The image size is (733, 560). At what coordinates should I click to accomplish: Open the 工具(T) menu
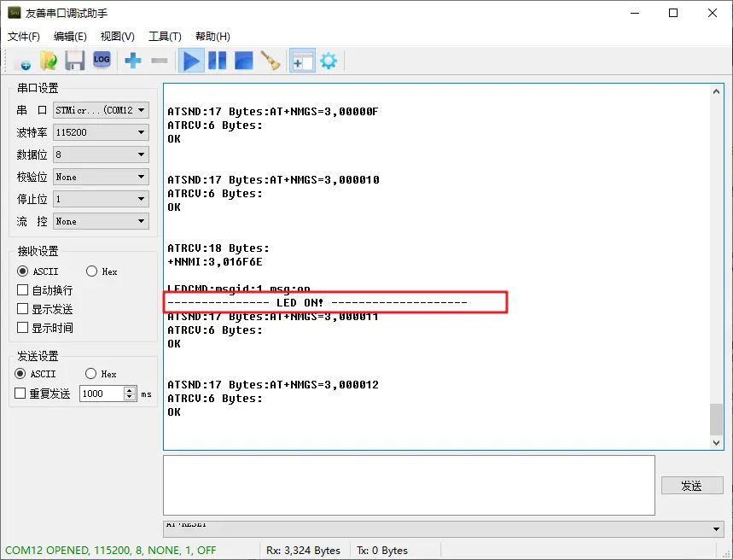pos(165,37)
